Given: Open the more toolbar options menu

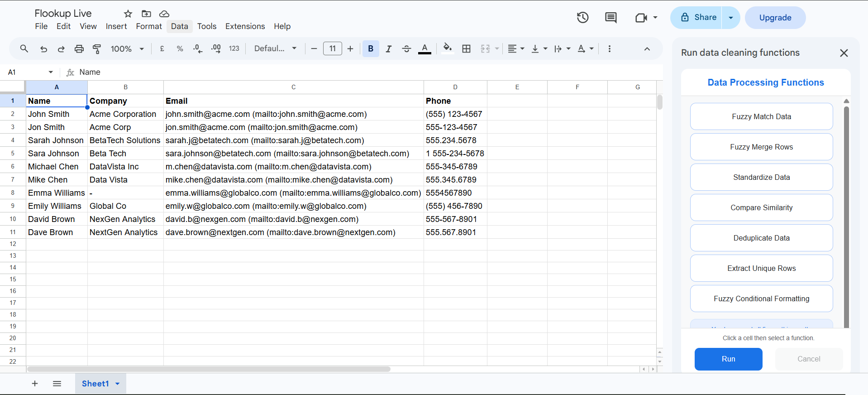Looking at the screenshot, I should (610, 48).
